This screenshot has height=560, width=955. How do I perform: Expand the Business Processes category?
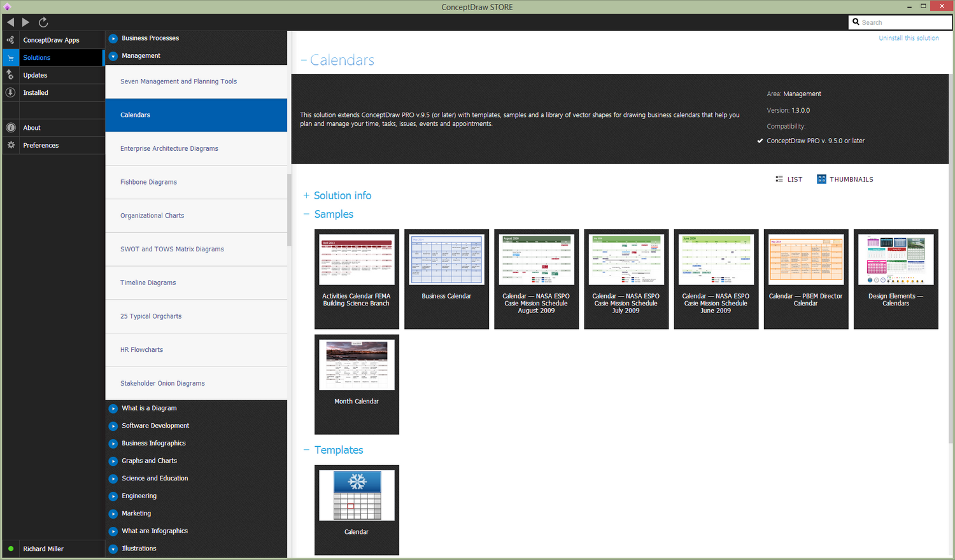[x=113, y=38]
